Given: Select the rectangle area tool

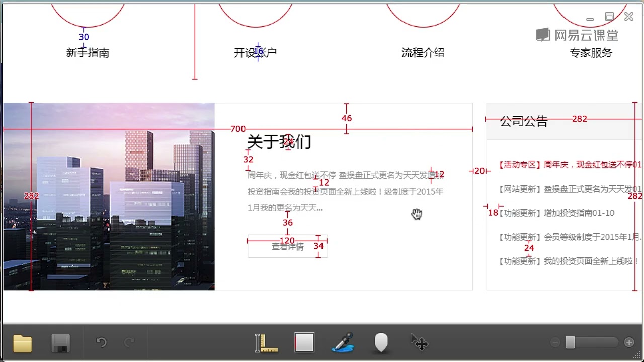Looking at the screenshot, I should [304, 343].
